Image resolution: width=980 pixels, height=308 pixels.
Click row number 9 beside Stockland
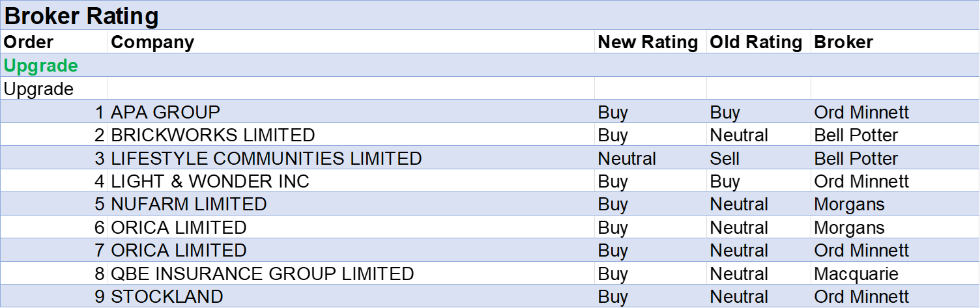[99, 296]
